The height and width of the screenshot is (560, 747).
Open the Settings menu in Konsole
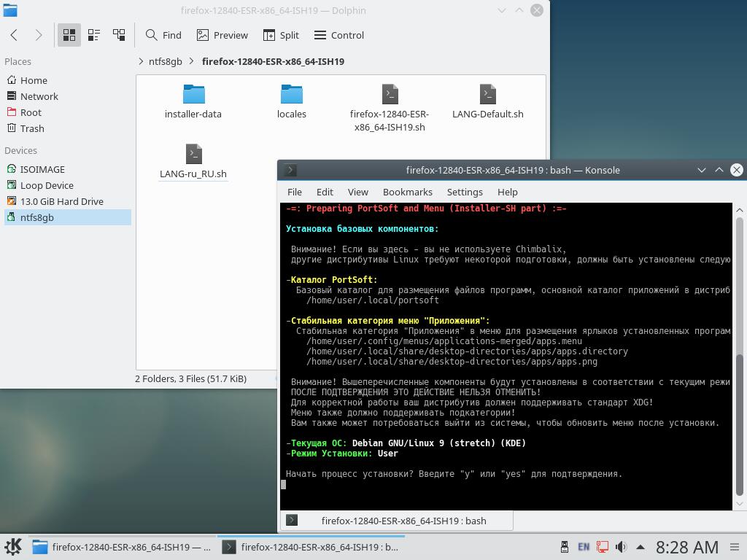(x=464, y=192)
